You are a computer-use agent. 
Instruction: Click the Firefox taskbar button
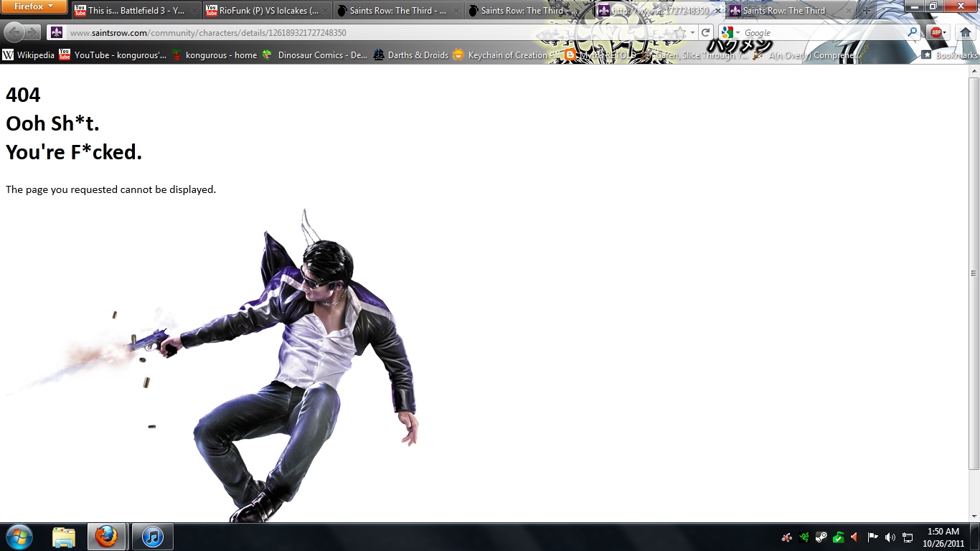(106, 537)
